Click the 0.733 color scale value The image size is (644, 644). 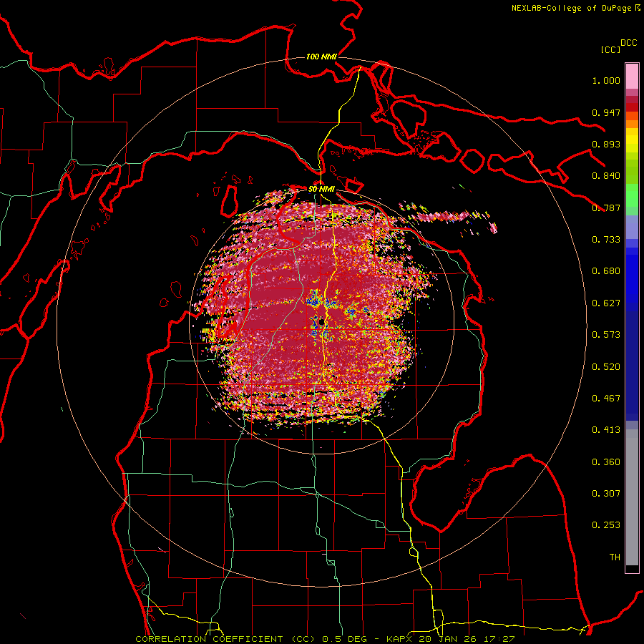coord(606,240)
